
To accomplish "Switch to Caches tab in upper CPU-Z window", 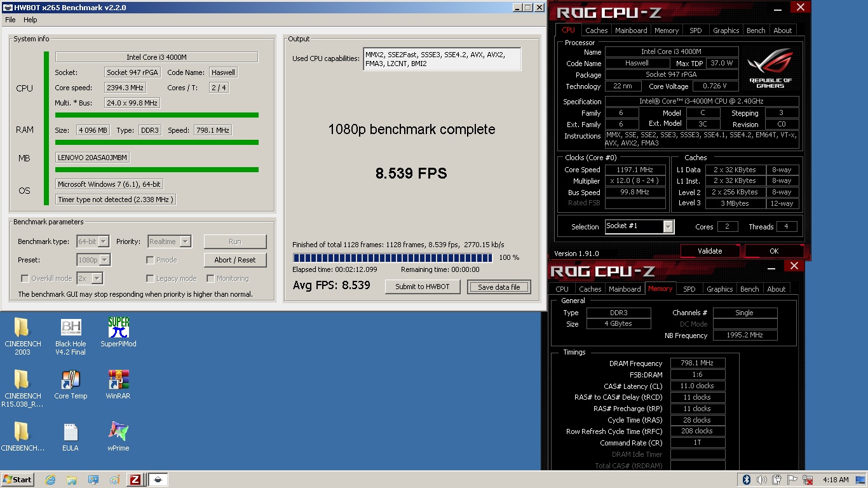I will point(596,30).
